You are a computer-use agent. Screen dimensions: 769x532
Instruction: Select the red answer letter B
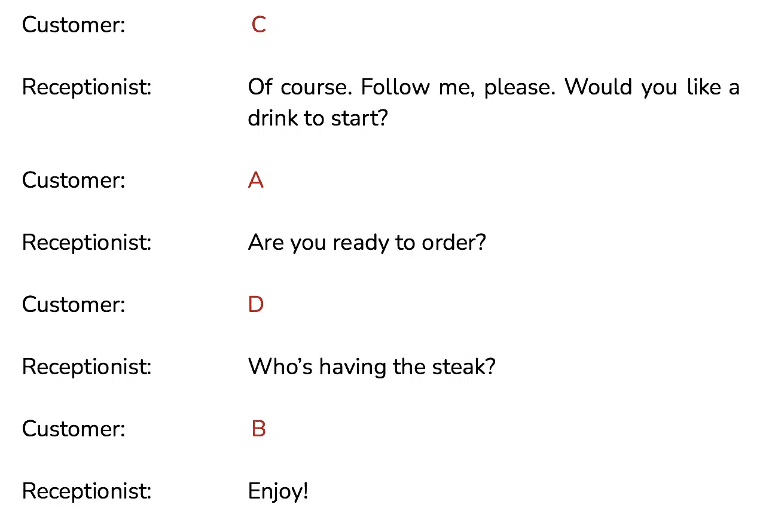coord(258,429)
